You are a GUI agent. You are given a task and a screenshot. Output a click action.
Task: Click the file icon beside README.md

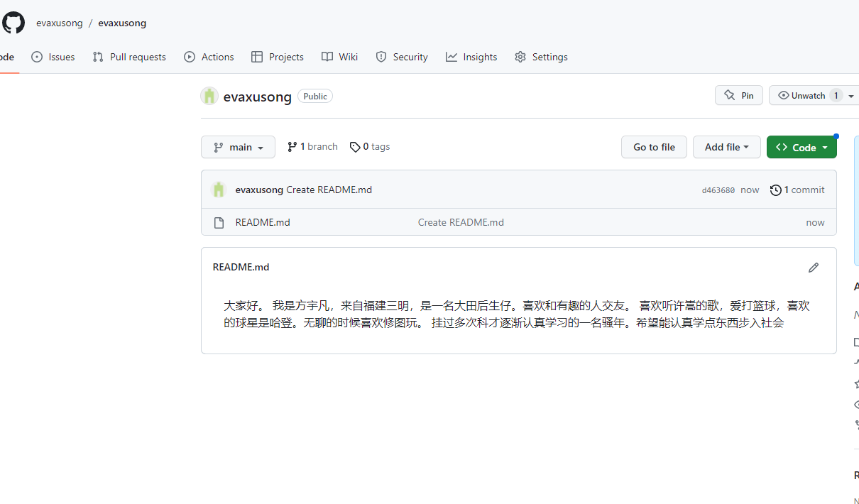click(219, 222)
